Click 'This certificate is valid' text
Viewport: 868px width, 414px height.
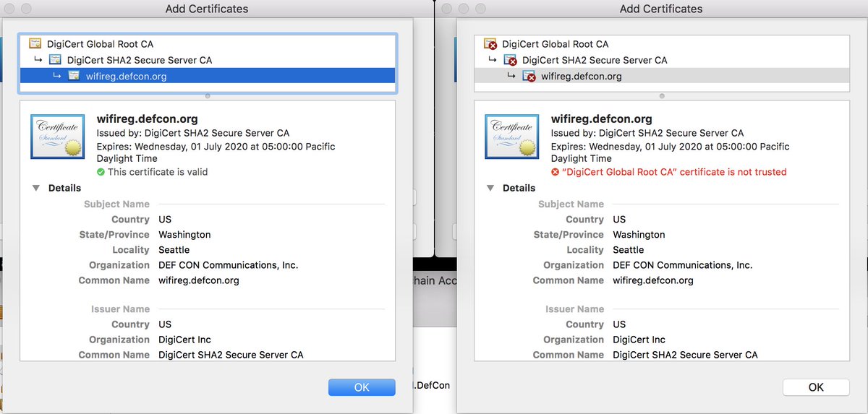[158, 172]
